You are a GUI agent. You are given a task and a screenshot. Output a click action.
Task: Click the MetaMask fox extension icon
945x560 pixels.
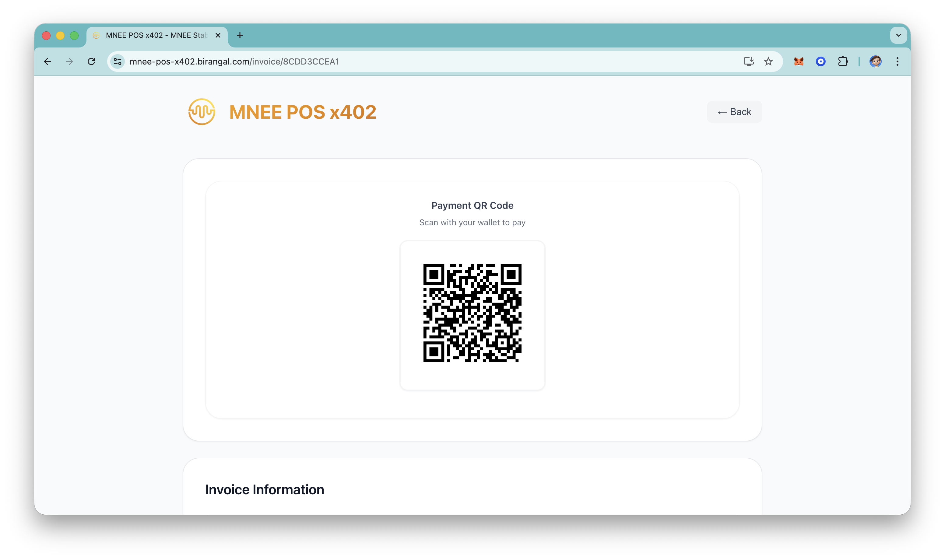pyautogui.click(x=799, y=61)
